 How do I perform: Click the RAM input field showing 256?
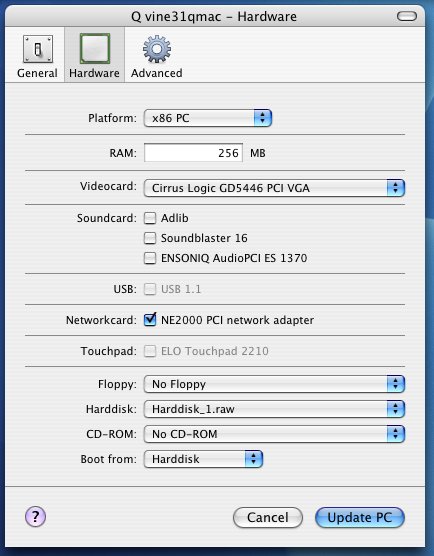coord(193,153)
